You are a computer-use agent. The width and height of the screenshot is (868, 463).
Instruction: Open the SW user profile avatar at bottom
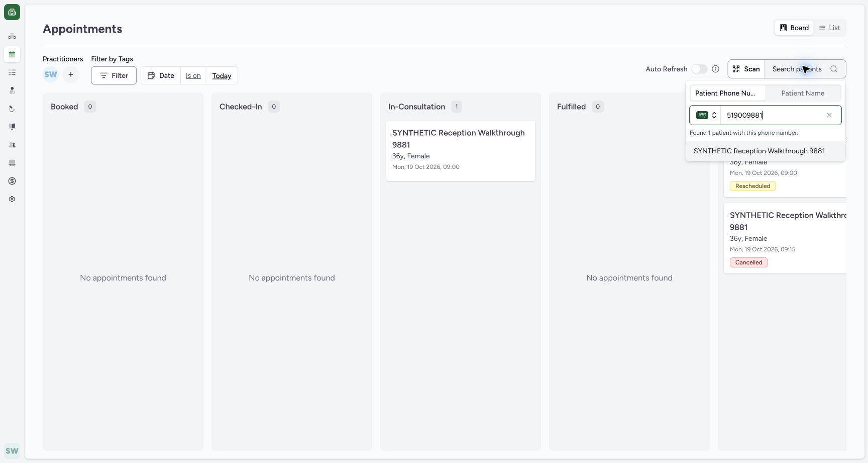[x=12, y=450]
